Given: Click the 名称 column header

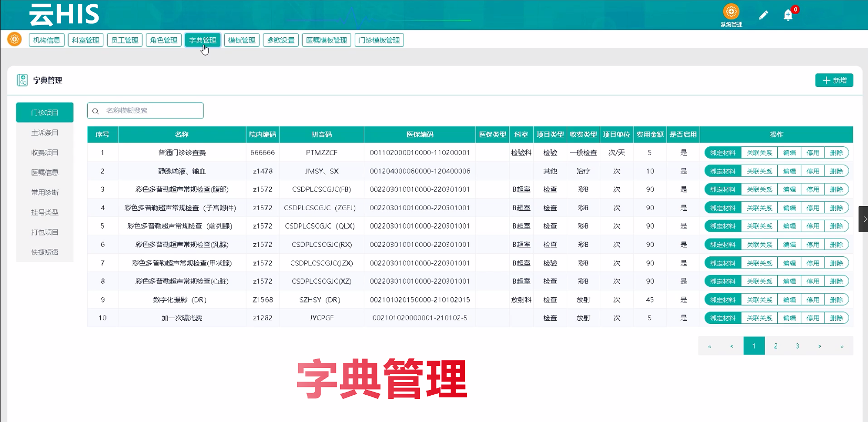Looking at the screenshot, I should (x=182, y=135).
